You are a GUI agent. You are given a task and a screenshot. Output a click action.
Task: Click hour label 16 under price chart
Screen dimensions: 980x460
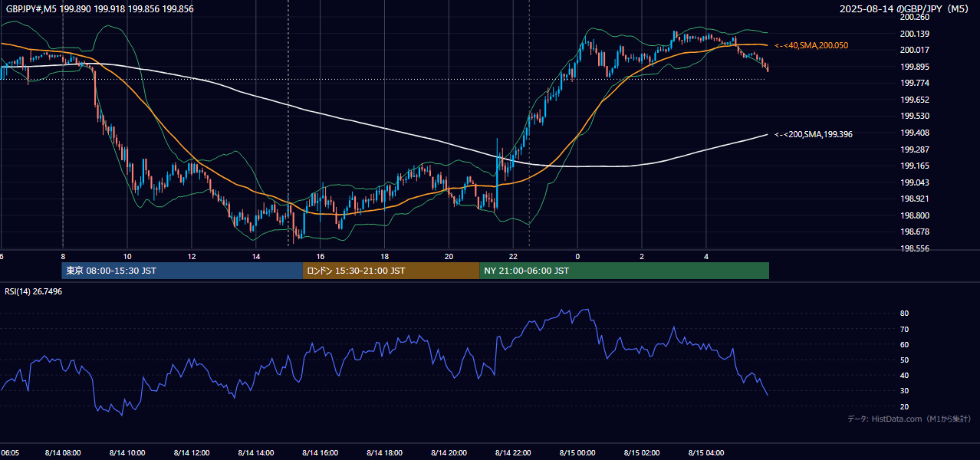click(321, 257)
